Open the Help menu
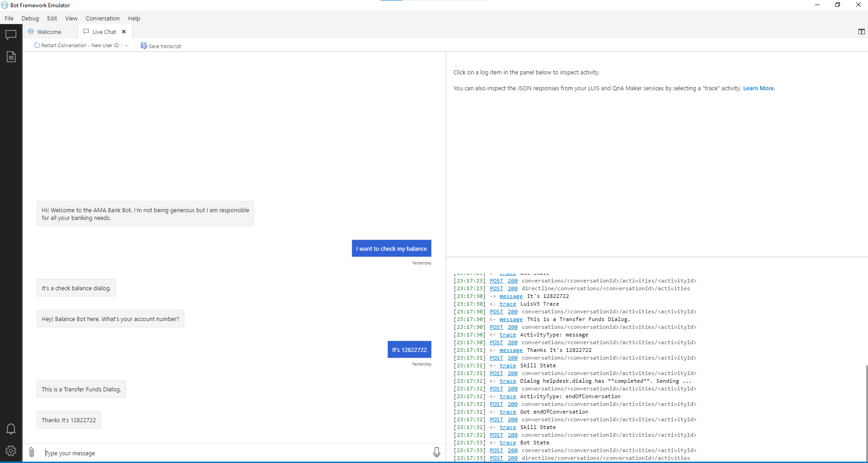This screenshot has height=463, width=868. tap(134, 18)
